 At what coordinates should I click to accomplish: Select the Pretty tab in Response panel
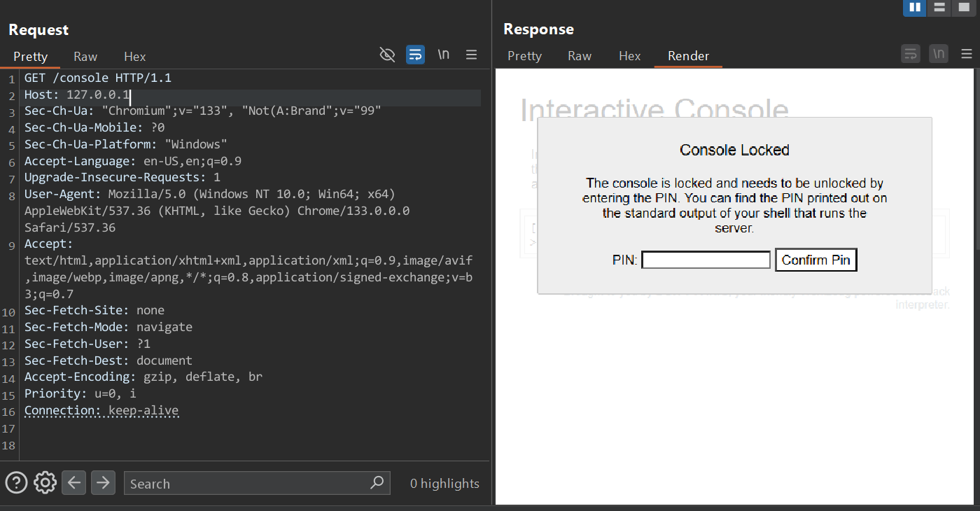524,56
